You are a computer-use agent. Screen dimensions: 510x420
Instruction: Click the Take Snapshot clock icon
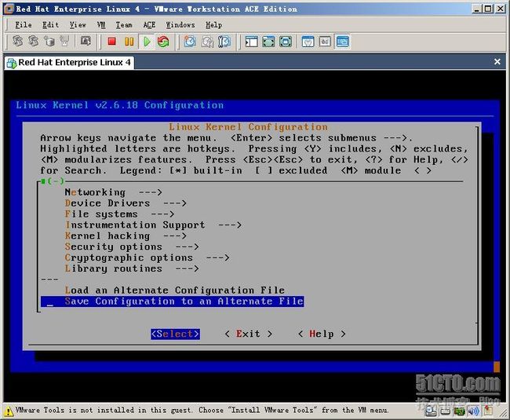pos(190,42)
